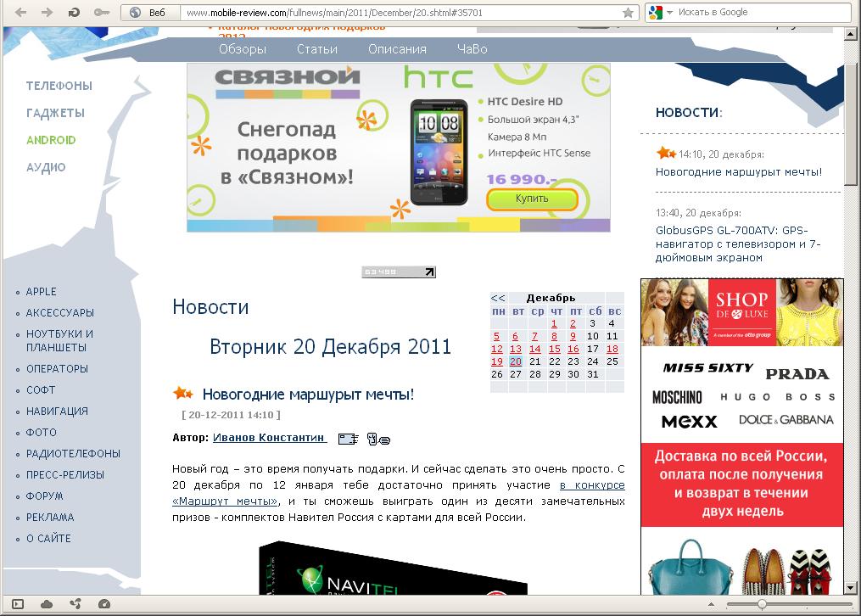
Task: Go back with the browser Back arrow
Action: pyautogui.click(x=21, y=12)
